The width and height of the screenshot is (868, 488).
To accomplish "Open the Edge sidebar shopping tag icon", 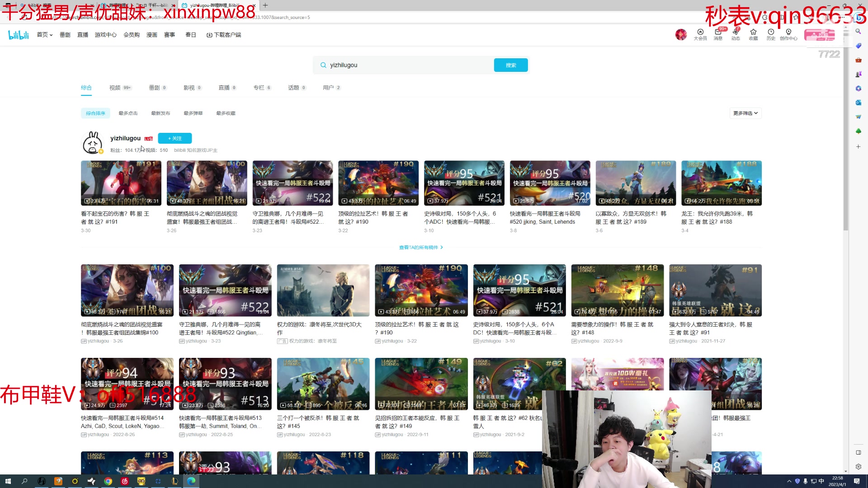I will coord(858,46).
